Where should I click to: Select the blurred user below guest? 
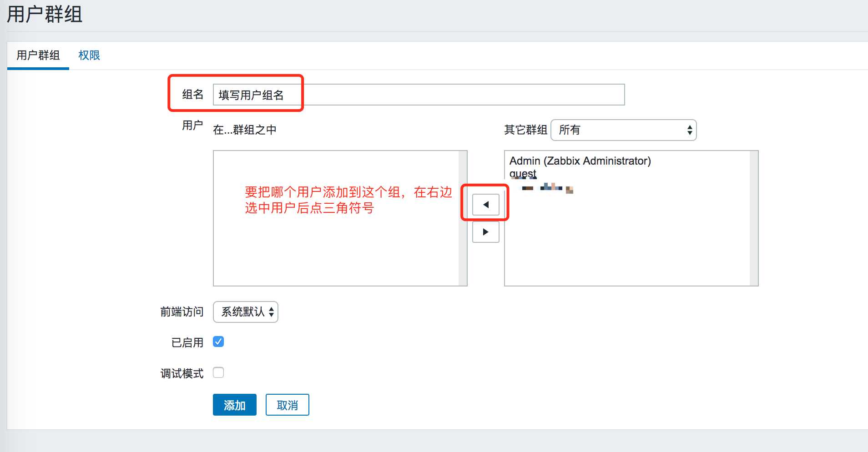(x=546, y=187)
